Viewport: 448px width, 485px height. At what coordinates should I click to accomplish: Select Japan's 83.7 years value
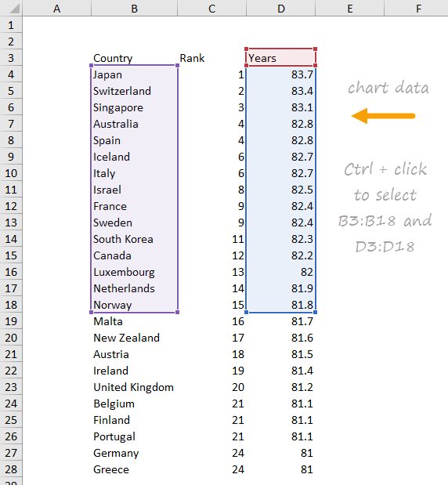(x=280, y=74)
